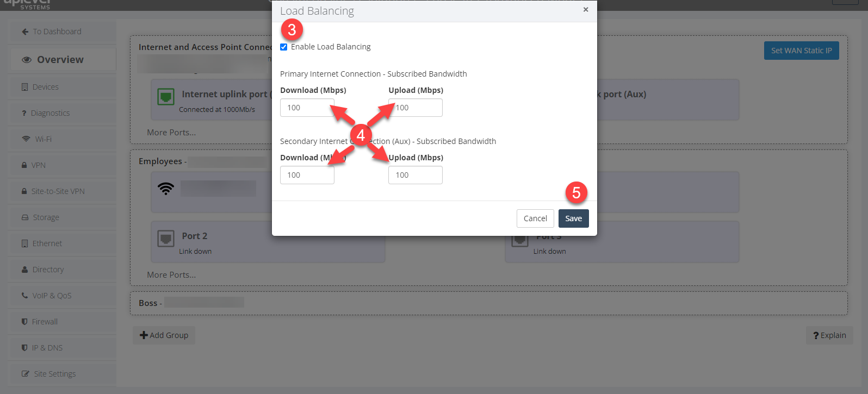The image size is (868, 394).
Task: Click the Firewall shield icon
Action: (x=24, y=322)
